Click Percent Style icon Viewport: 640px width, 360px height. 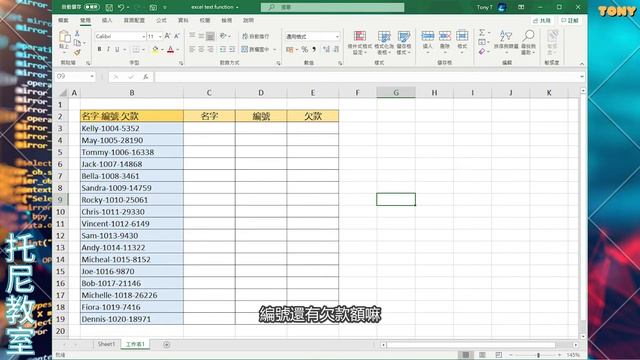click(304, 49)
